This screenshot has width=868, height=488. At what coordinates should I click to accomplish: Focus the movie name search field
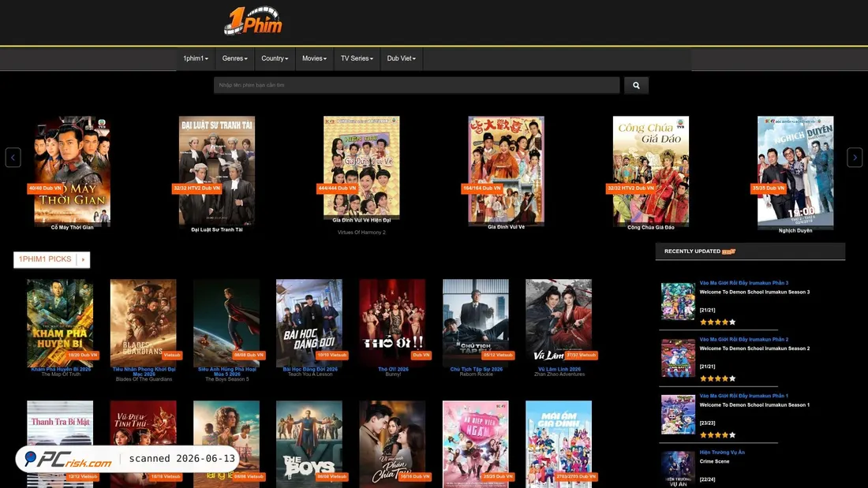click(x=417, y=85)
